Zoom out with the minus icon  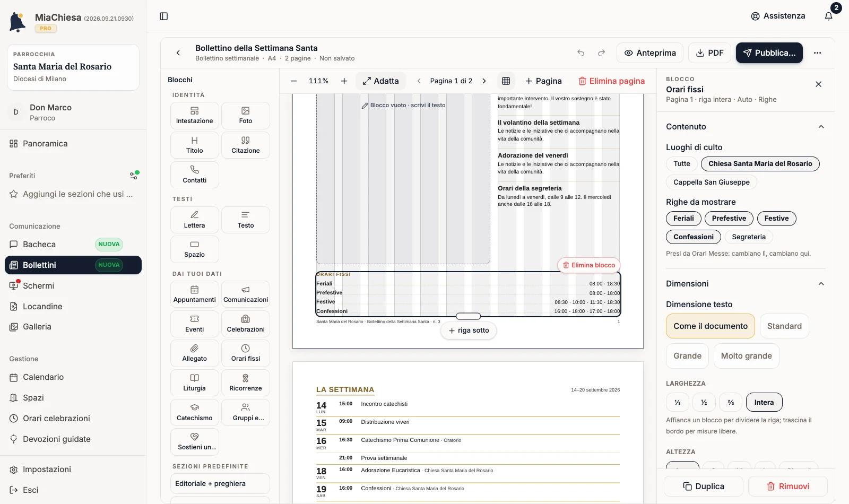294,81
